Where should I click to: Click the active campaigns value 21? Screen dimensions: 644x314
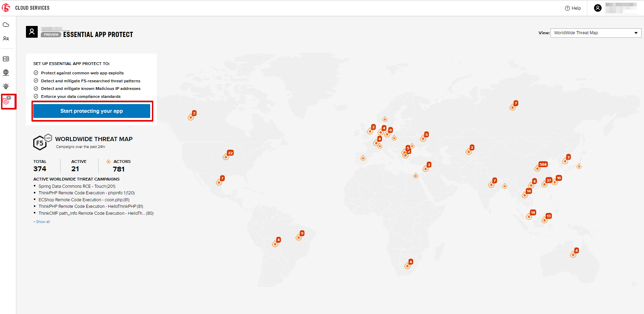pyautogui.click(x=75, y=169)
